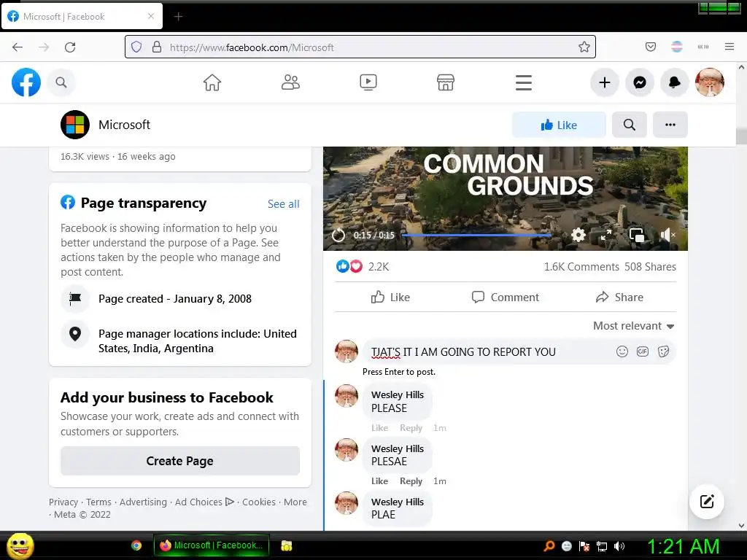The height and width of the screenshot is (560, 747).
Task: Click the Microsoft page logo
Action: [x=75, y=125]
